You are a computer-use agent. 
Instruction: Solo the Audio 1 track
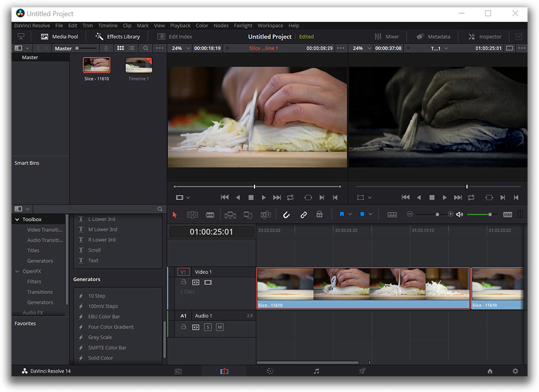(x=208, y=327)
